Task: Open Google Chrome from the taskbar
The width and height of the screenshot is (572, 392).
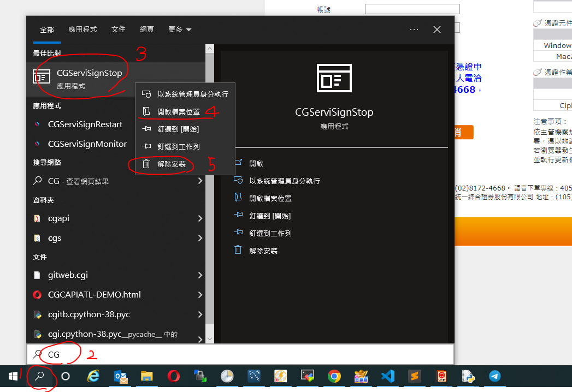Action: pyautogui.click(x=334, y=376)
